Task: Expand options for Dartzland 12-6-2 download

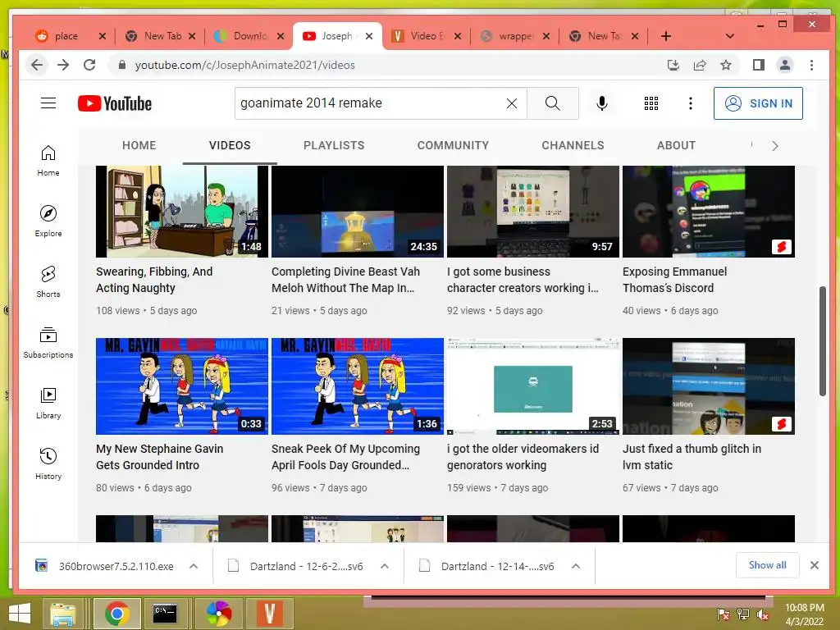Action: point(385,566)
